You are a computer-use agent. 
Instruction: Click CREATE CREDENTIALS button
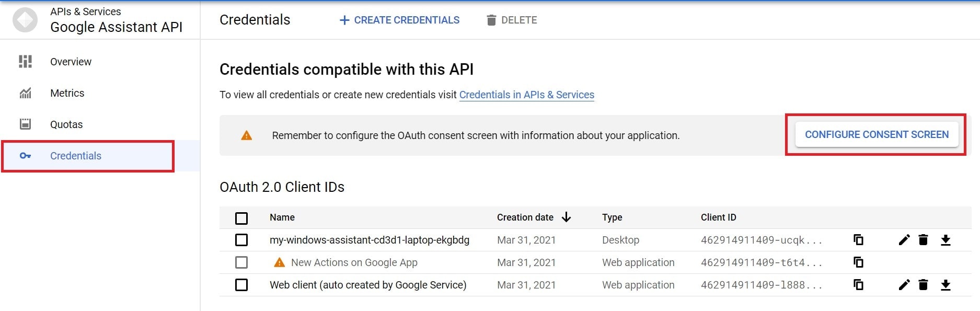click(x=399, y=20)
